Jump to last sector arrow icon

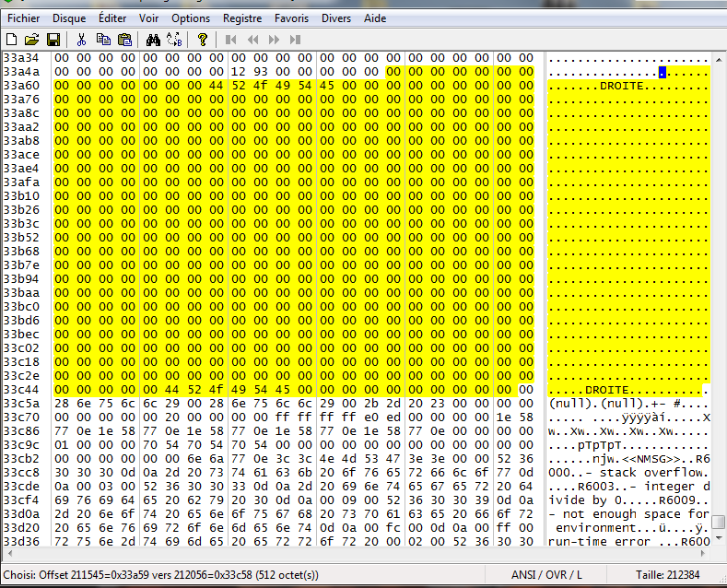pyautogui.click(x=295, y=40)
